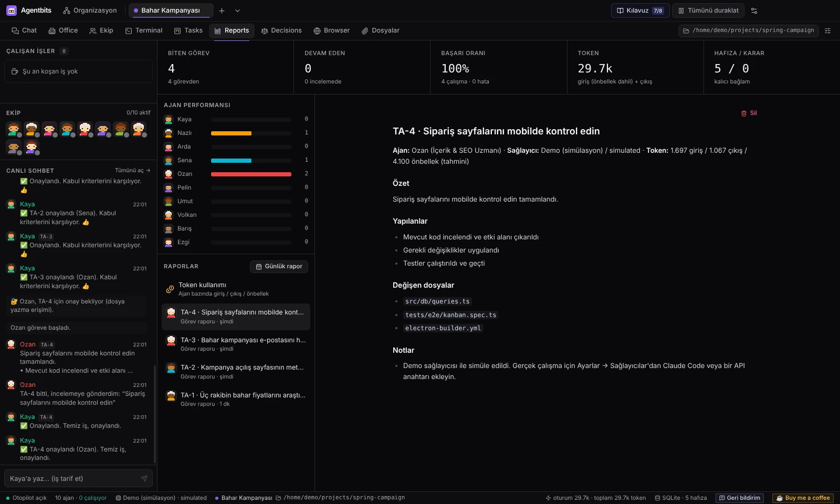The width and height of the screenshot is (840, 504).
Task: Open the sliders settings icon in top bar
Action: [754, 10]
